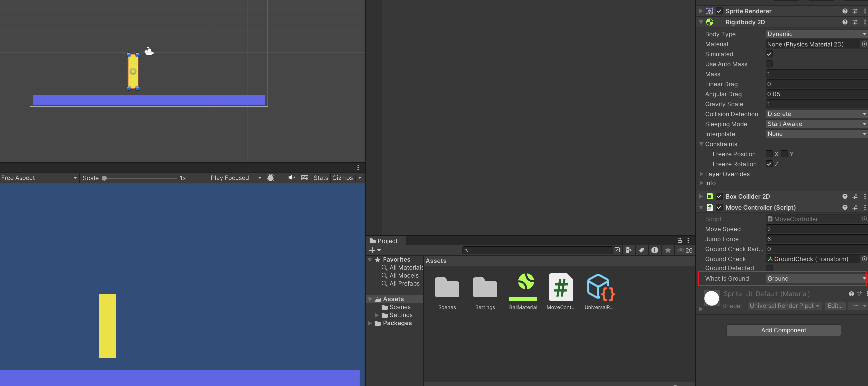Open the Collision Detection dropdown
868x386 pixels.
(817, 114)
